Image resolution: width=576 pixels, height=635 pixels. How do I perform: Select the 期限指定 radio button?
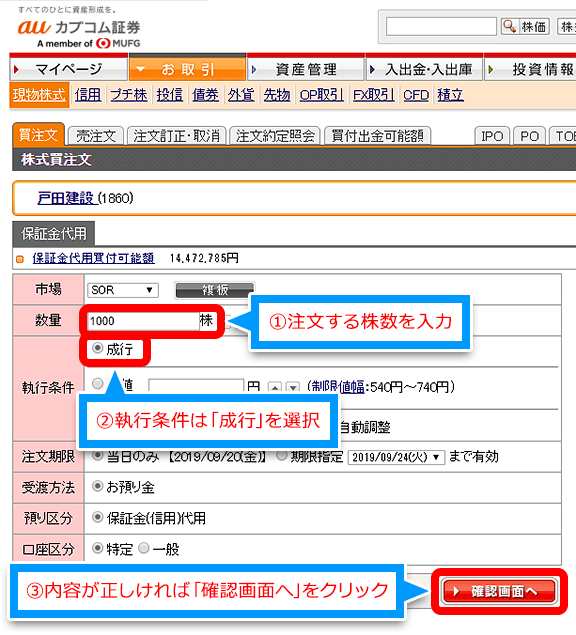[x=282, y=456]
